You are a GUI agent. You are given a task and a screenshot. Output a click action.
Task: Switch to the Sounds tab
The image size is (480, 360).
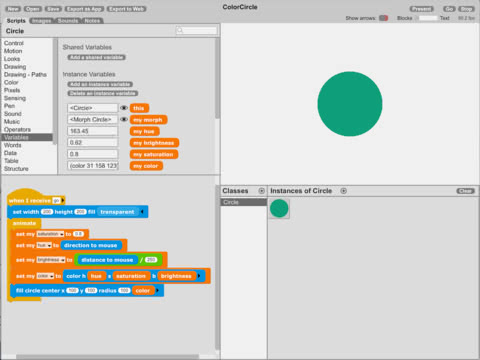(68, 21)
